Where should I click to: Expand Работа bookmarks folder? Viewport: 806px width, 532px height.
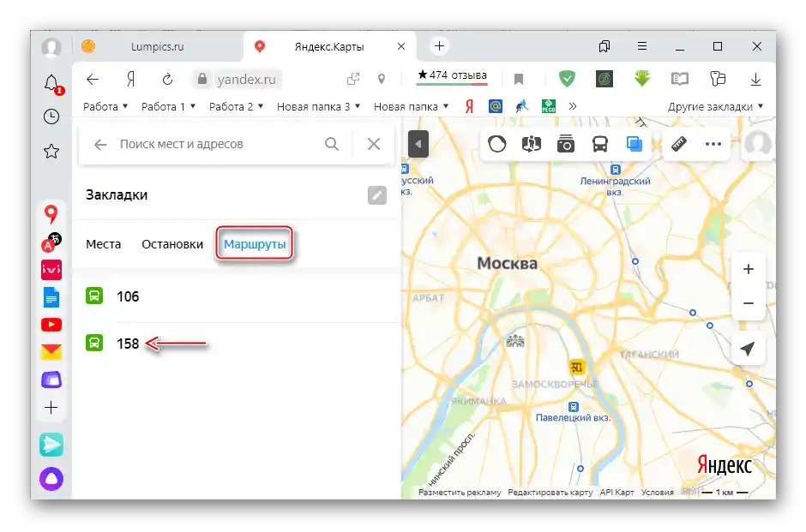coord(105,106)
